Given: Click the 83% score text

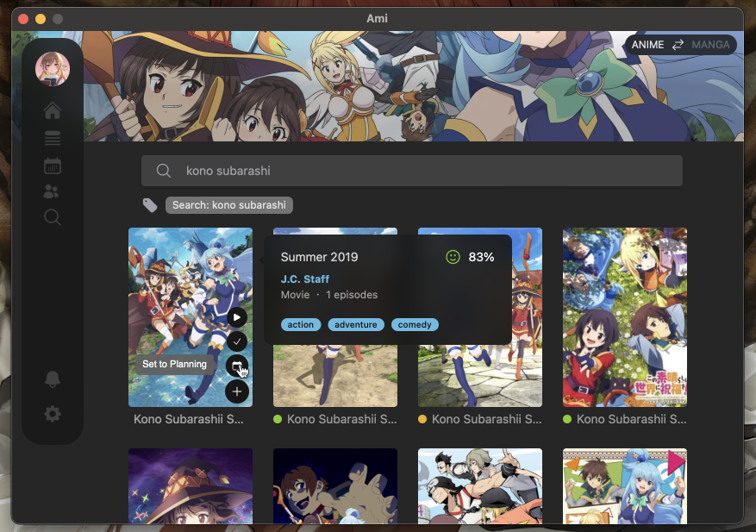Looking at the screenshot, I should 481,257.
